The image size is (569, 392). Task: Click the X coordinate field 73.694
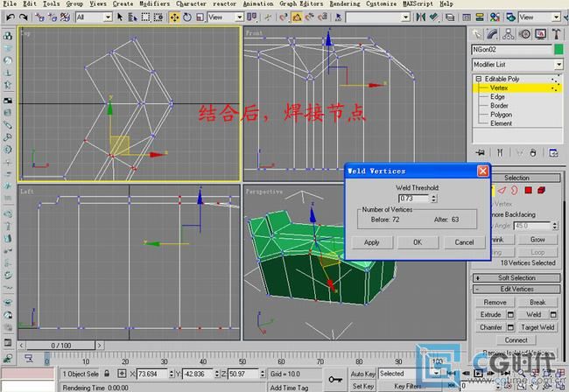[152, 374]
